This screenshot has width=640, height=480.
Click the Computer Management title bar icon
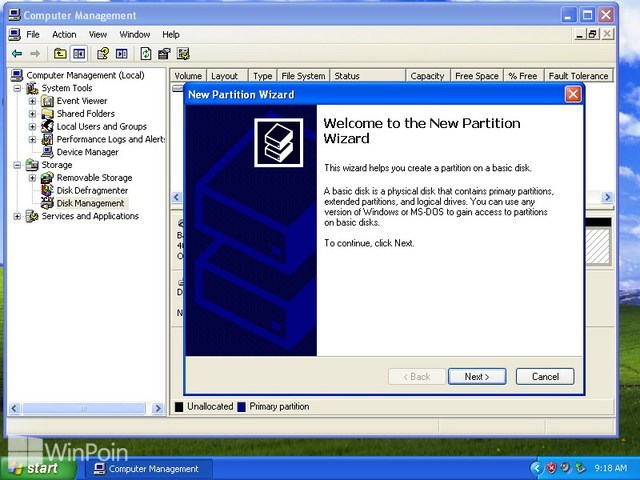tap(14, 15)
